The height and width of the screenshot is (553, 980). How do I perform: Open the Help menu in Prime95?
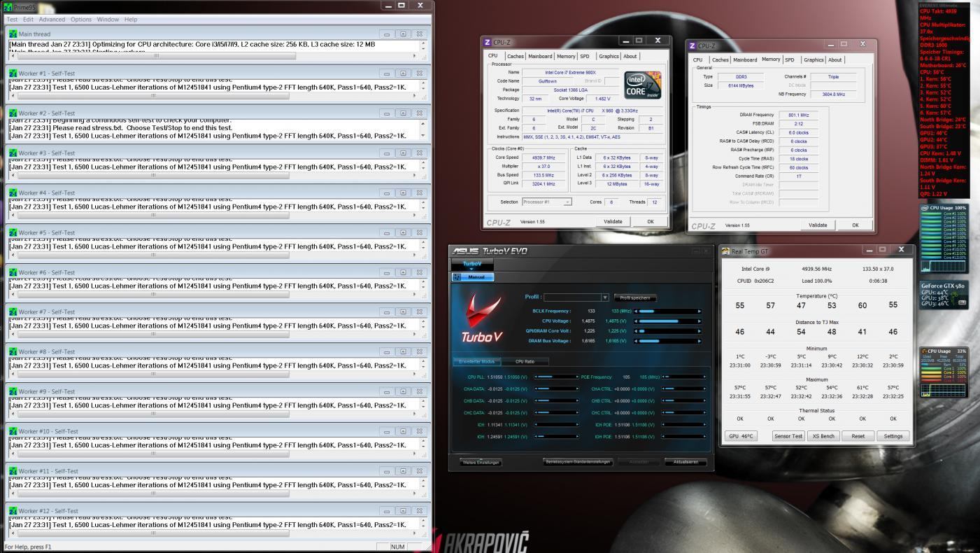[x=131, y=19]
